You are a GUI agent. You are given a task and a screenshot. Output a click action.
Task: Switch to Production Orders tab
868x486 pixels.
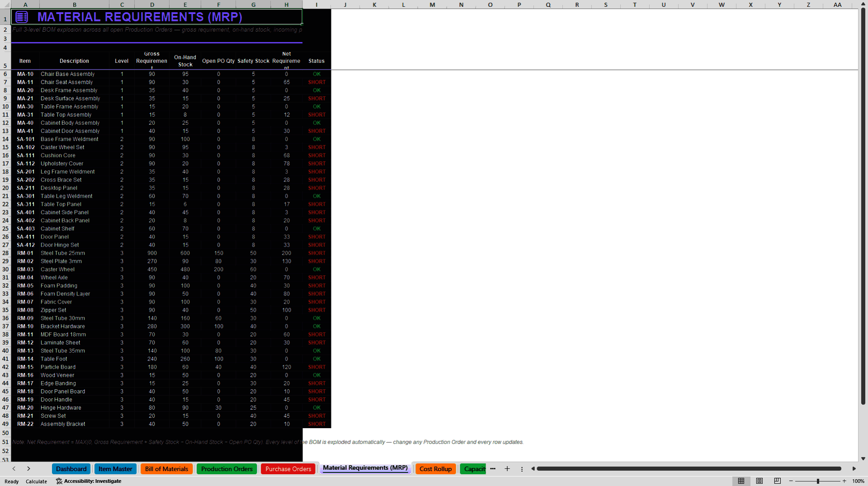point(227,469)
